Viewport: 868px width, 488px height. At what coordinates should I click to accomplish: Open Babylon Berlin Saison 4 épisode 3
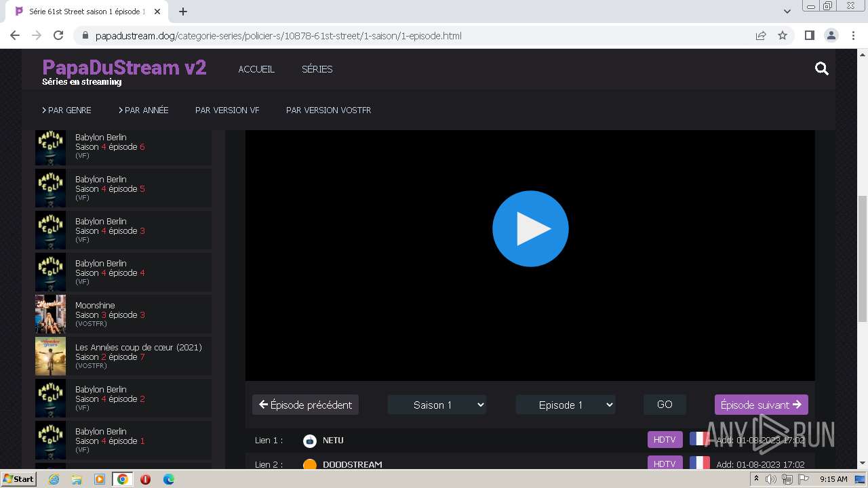(123, 230)
